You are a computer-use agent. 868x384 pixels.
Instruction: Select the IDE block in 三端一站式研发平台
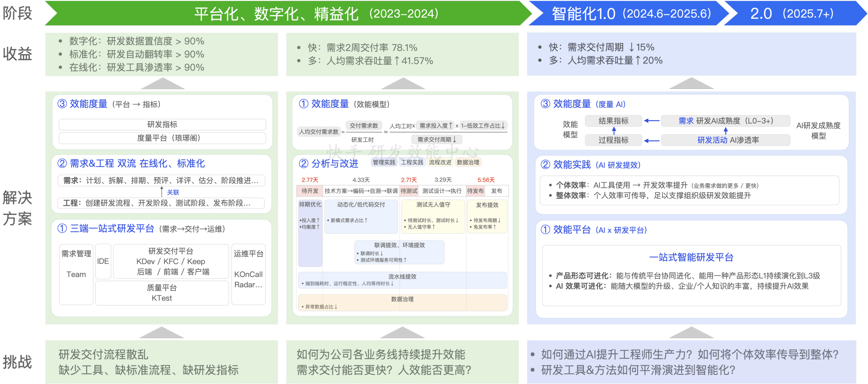(103, 261)
